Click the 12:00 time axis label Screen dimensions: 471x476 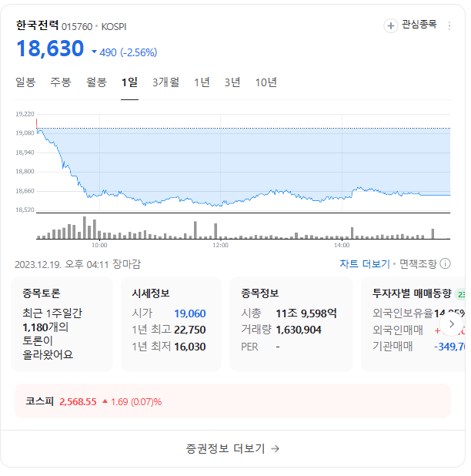[220, 245]
